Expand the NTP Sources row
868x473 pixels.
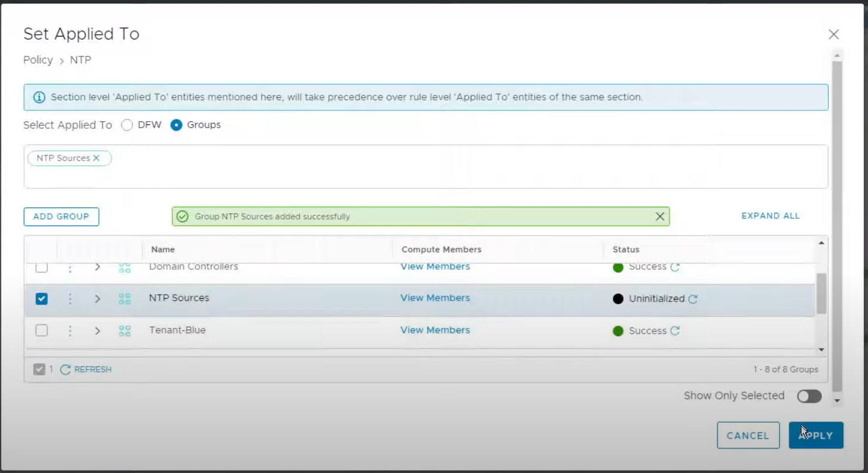point(98,299)
